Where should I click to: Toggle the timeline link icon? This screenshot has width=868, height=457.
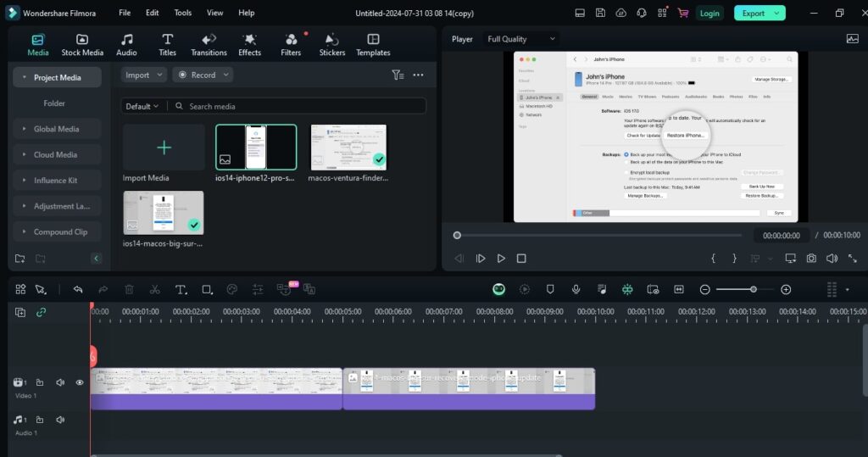(41, 312)
